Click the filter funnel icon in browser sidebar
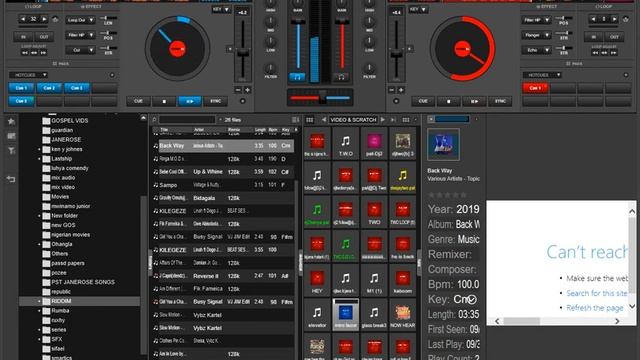This screenshot has height=360, width=640. [x=11, y=151]
